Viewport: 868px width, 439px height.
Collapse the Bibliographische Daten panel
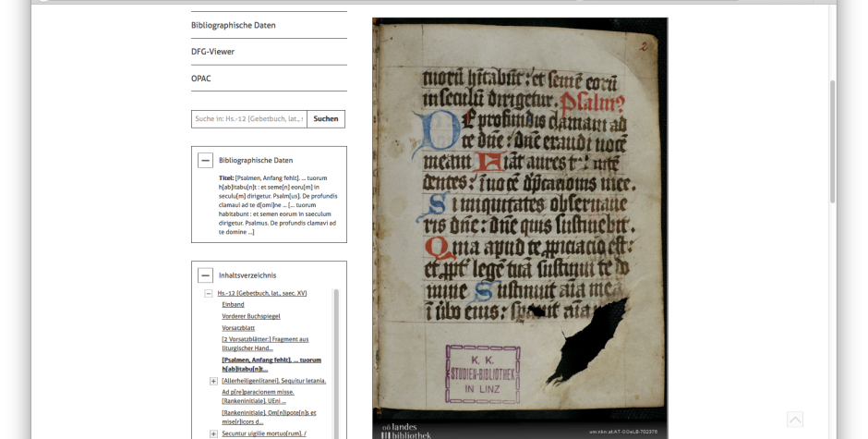pos(205,160)
